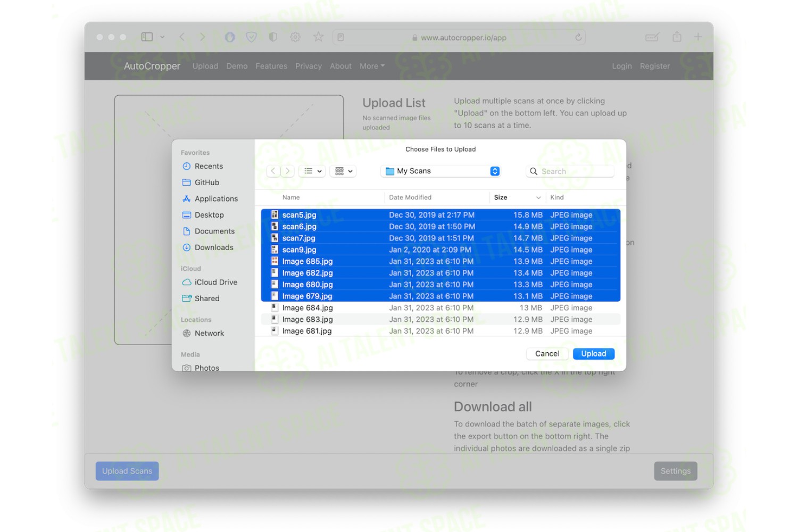This screenshot has height=532, width=798.
Task: Select file Image 682.jpg
Action: pyautogui.click(x=440, y=273)
